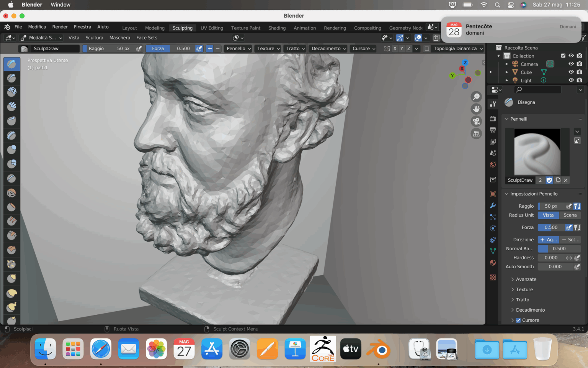Uncheck the Collection exclude checkbox

click(563, 56)
